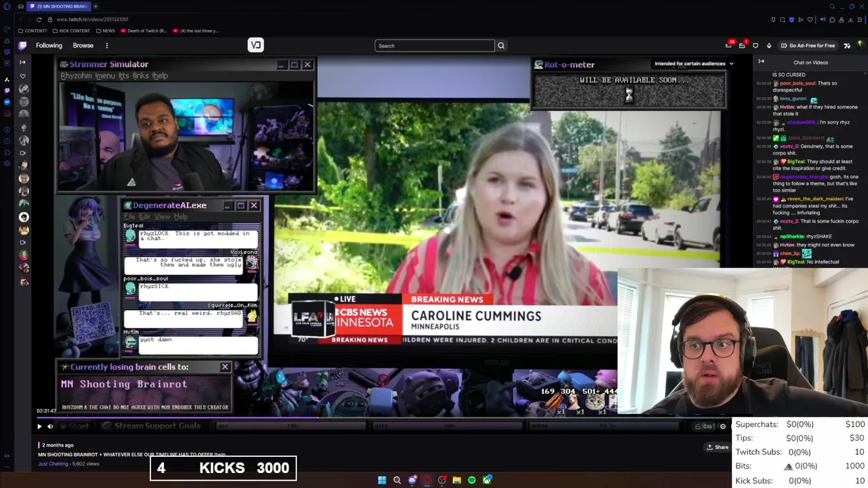
Task: Reload the browser page
Action: click(x=39, y=20)
